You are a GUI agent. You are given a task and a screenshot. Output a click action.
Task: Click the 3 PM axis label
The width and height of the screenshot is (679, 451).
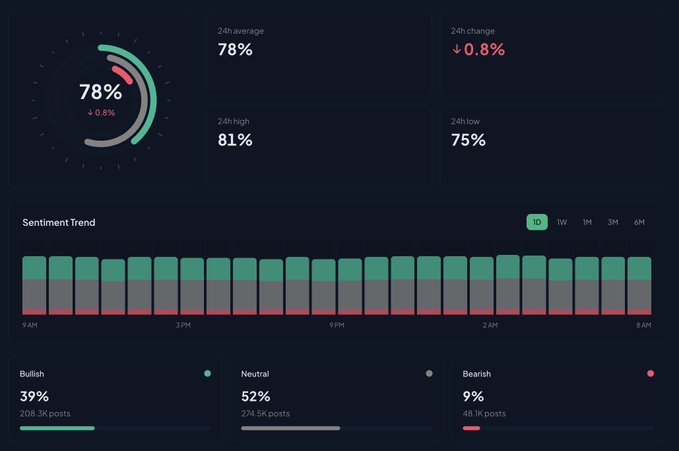point(183,325)
